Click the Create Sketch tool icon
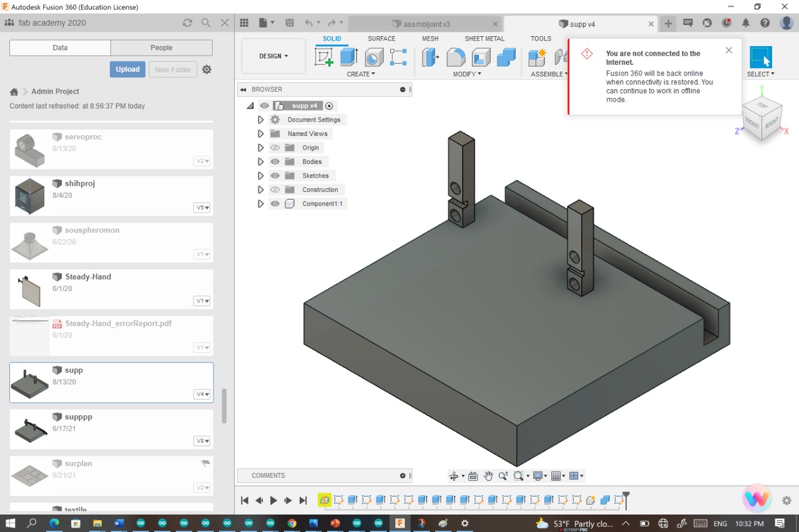 [324, 57]
